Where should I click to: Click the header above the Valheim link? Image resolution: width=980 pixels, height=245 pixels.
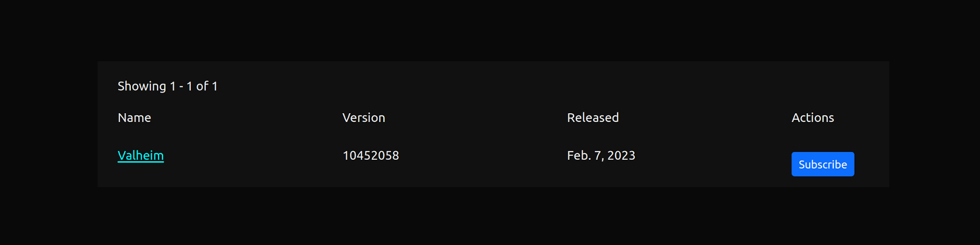(134, 117)
